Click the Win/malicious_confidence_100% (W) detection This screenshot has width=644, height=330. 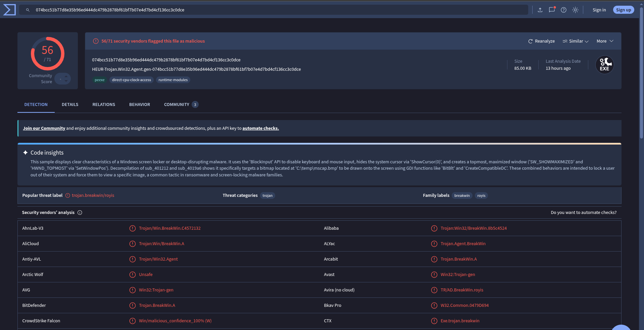click(x=175, y=321)
